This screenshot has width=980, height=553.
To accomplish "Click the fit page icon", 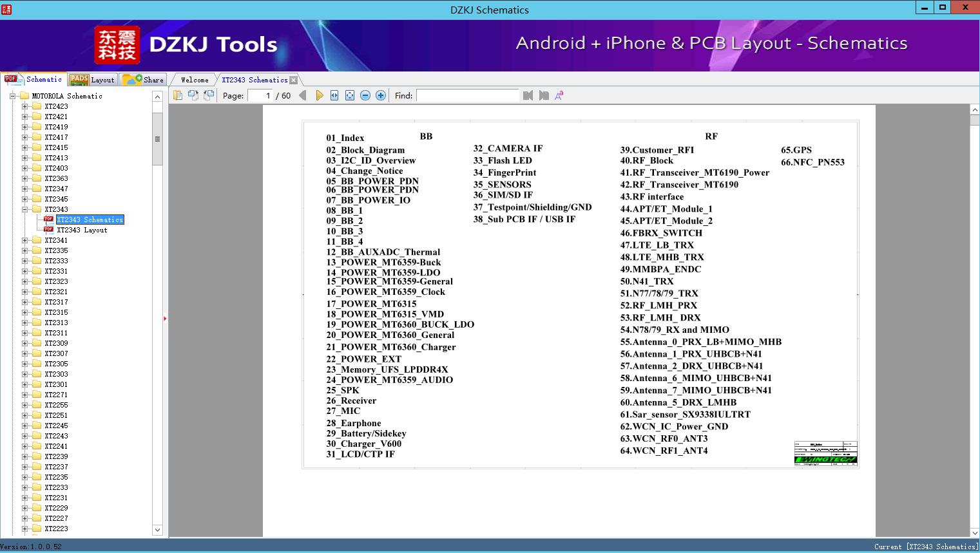I will pos(350,95).
